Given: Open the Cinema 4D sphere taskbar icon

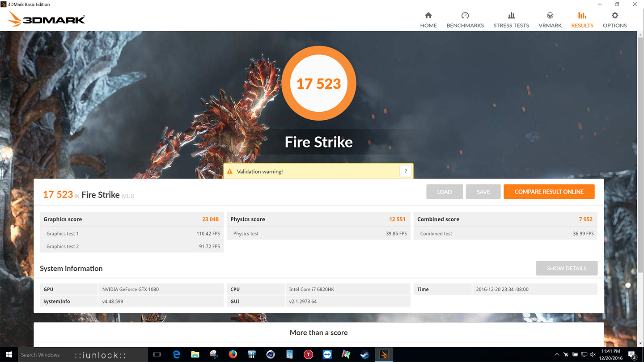Looking at the screenshot, I should coord(271,355).
